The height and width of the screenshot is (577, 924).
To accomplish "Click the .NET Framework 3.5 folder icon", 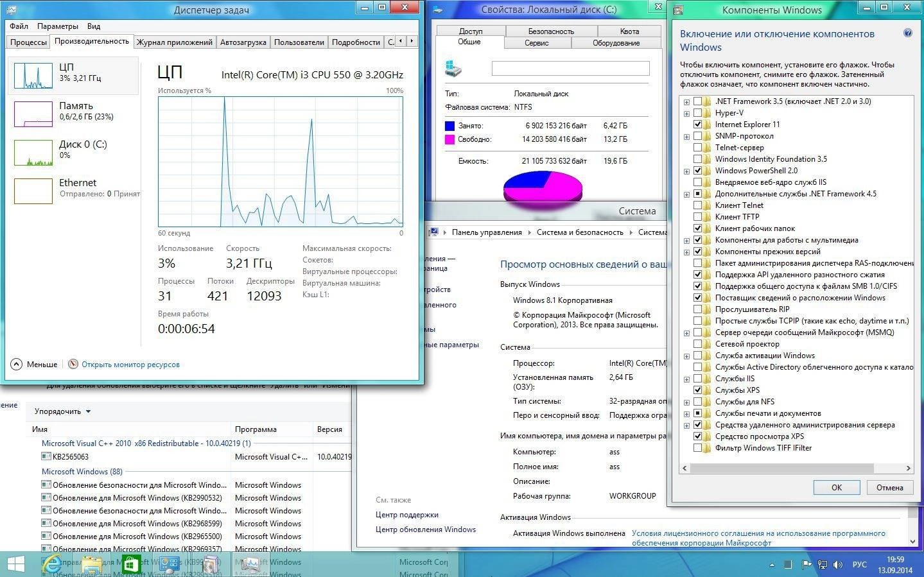I will click(x=707, y=101).
